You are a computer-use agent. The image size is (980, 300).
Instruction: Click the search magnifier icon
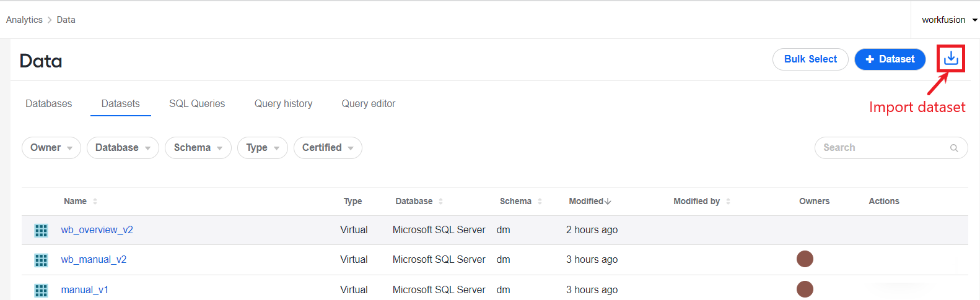tap(954, 148)
